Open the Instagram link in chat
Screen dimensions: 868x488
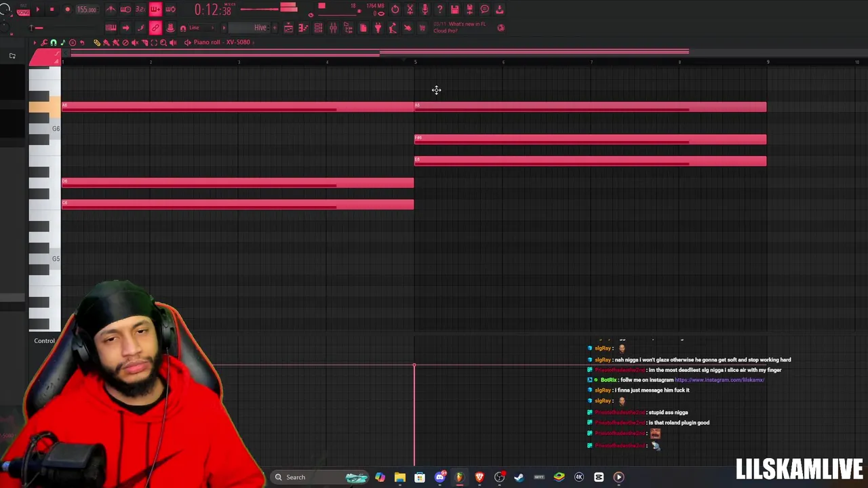click(719, 380)
